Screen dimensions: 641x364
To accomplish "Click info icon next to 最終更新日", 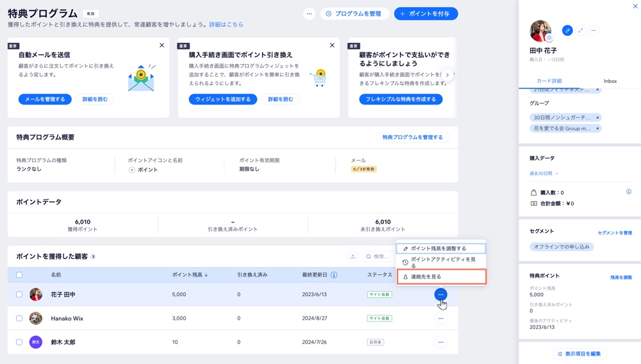I will click(x=334, y=275).
